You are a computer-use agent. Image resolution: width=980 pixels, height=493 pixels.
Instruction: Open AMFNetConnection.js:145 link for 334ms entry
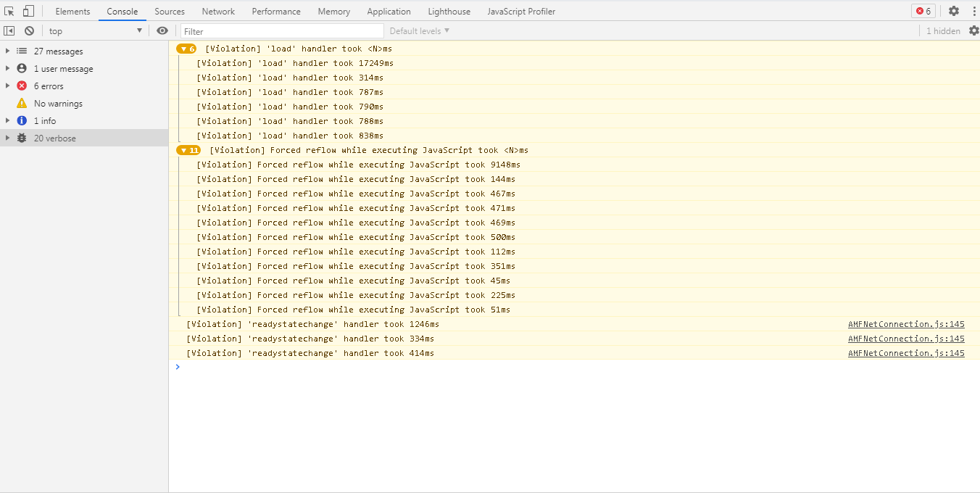[906, 339]
